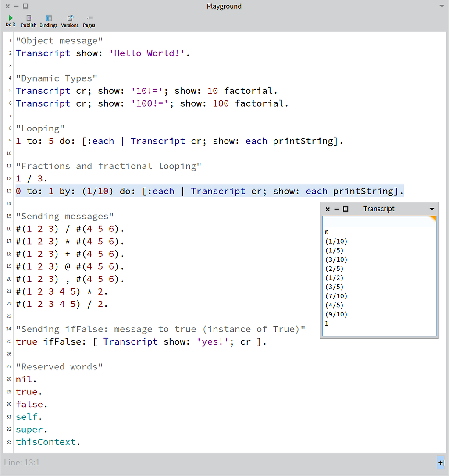Image resolution: width=449 pixels, height=476 pixels.
Task: Click the Playground window title
Action: click(224, 7)
